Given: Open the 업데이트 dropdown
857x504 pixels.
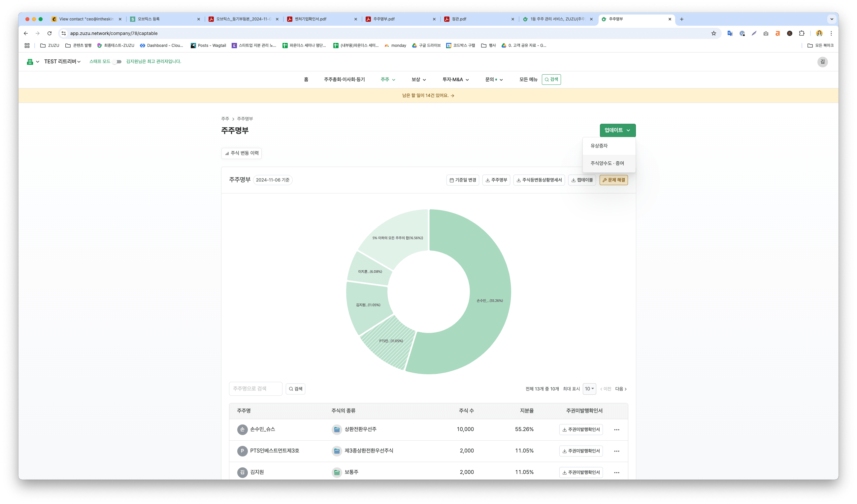Looking at the screenshot, I should coord(617,130).
